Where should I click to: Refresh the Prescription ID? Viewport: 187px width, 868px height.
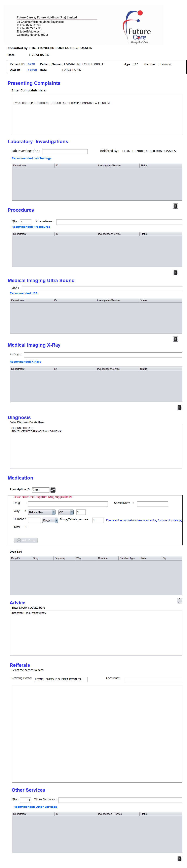[x=53, y=490]
